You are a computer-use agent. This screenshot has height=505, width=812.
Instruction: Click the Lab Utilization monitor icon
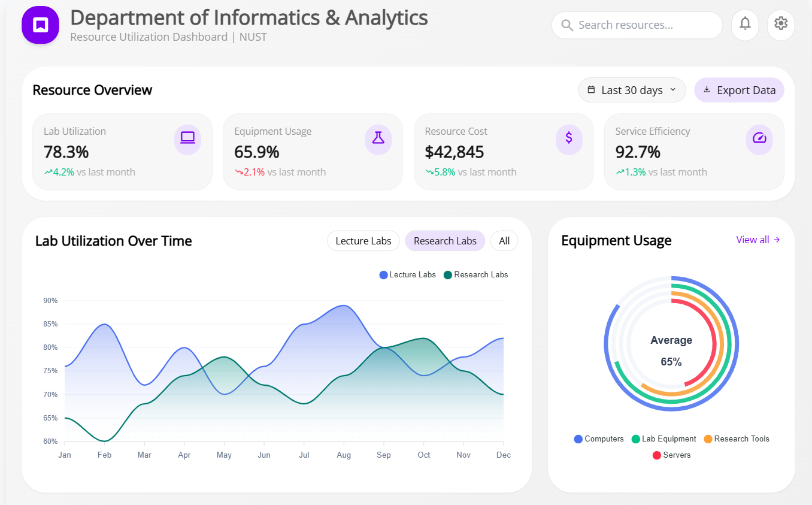pyautogui.click(x=187, y=139)
